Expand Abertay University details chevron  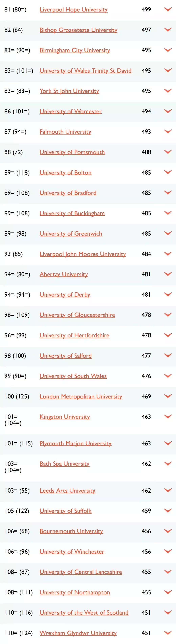coord(168,274)
